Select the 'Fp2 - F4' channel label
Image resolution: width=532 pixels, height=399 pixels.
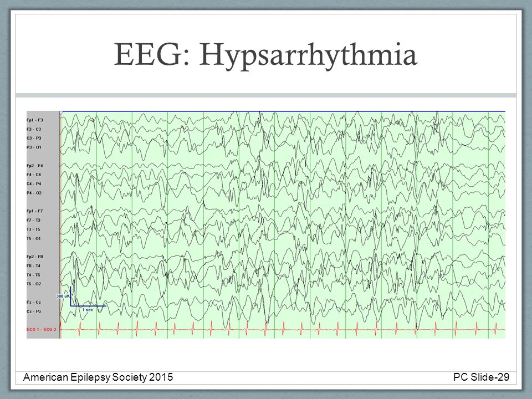click(35, 166)
